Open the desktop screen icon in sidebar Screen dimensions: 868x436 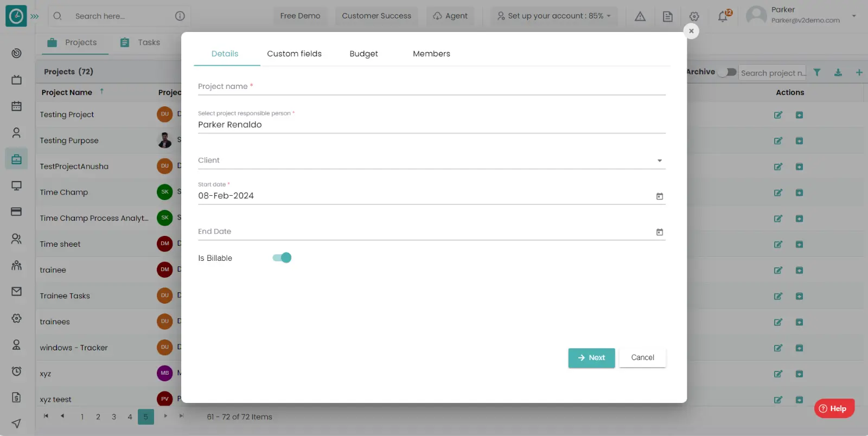click(x=16, y=185)
